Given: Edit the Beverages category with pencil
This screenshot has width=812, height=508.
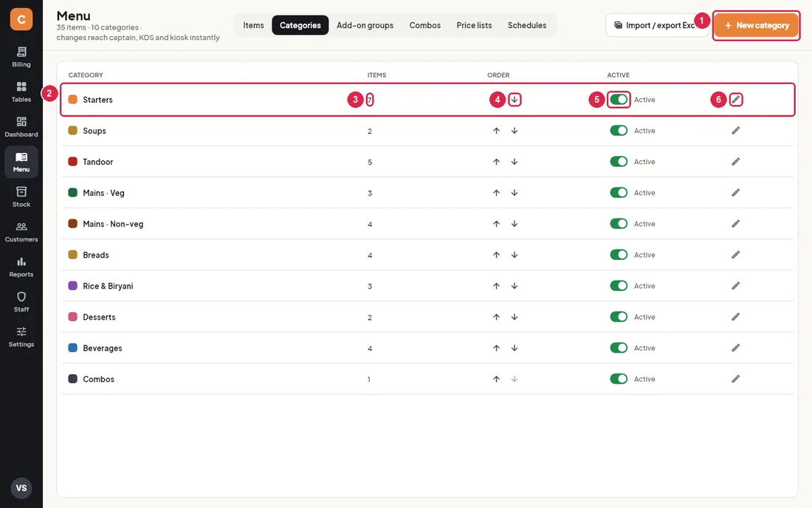Looking at the screenshot, I should coord(736,348).
